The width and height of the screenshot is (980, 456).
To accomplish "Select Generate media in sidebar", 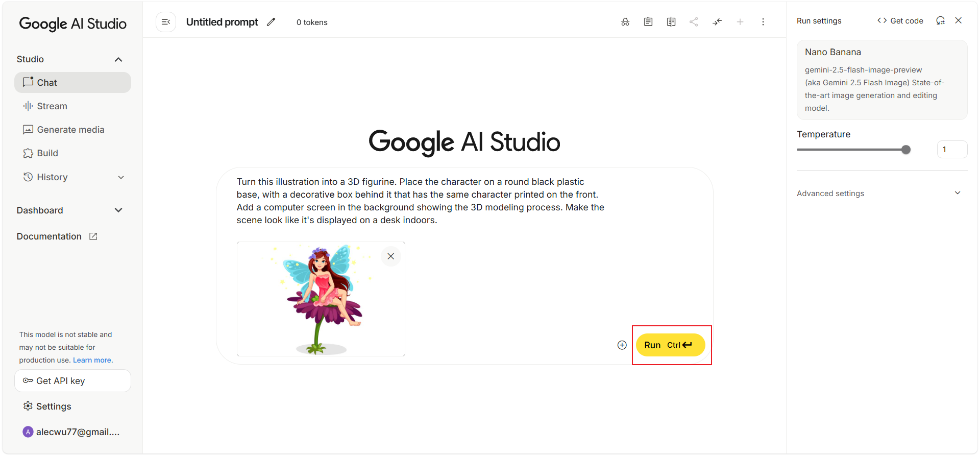I will [70, 130].
